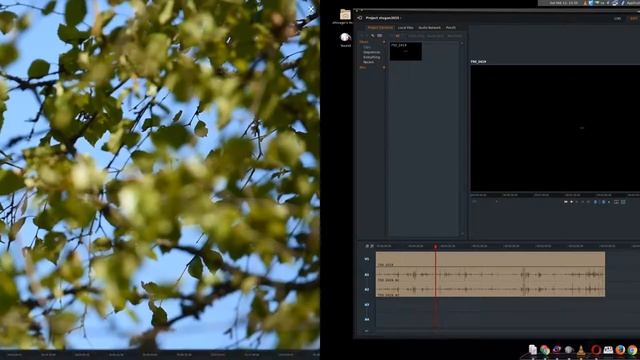Toggle the A2 audio track label
This screenshot has width=640, height=360.
click(x=367, y=290)
